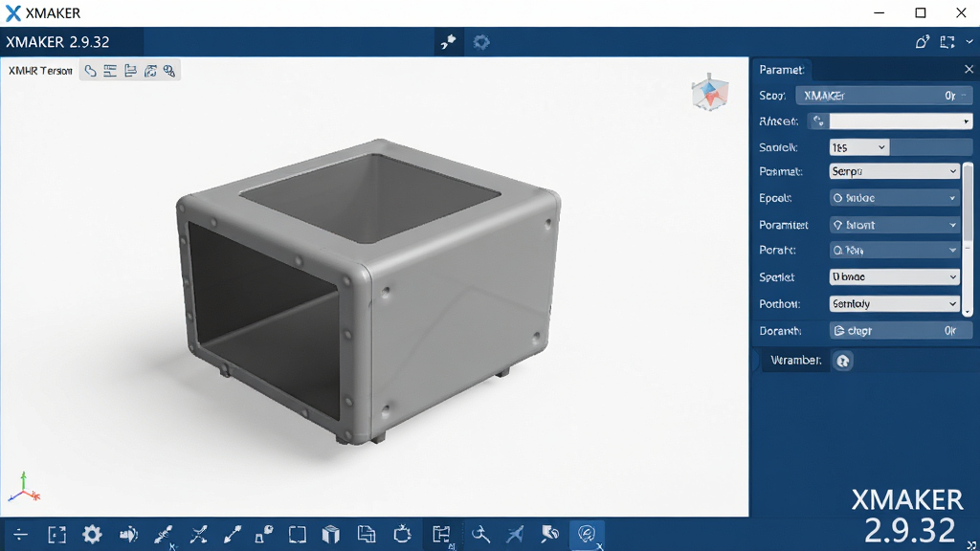Click the orientation view cube in viewport
The width and height of the screenshot is (980, 551).
coord(710,93)
